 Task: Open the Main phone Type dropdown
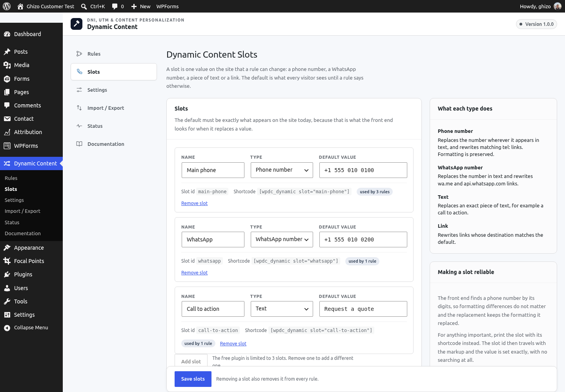tap(282, 170)
